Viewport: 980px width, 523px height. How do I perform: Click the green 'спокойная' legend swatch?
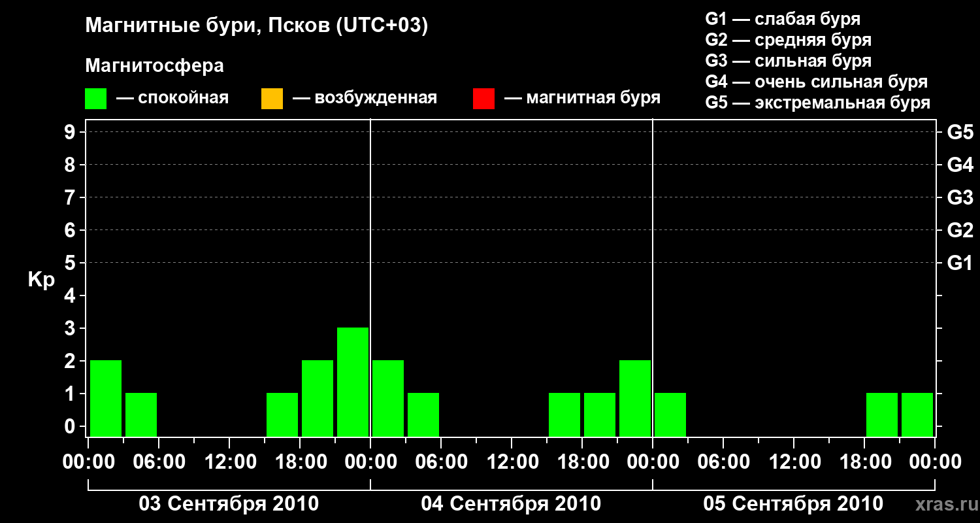point(95,99)
